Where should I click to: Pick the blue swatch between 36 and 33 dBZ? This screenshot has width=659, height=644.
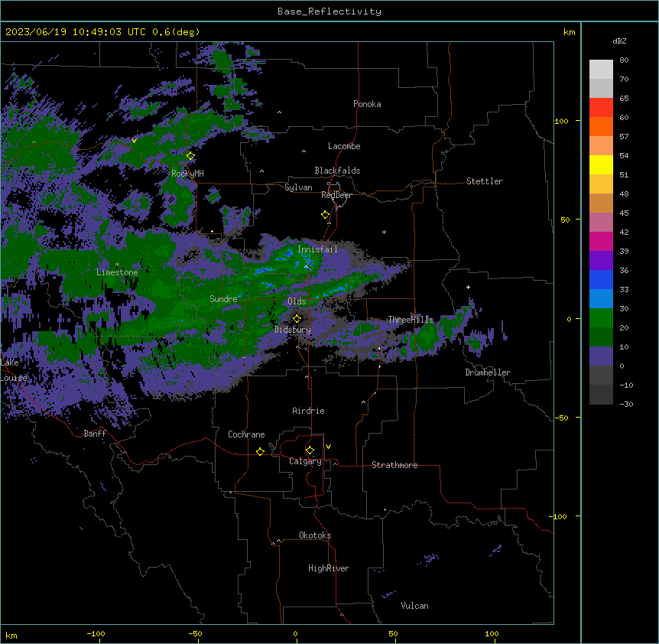tap(601, 279)
